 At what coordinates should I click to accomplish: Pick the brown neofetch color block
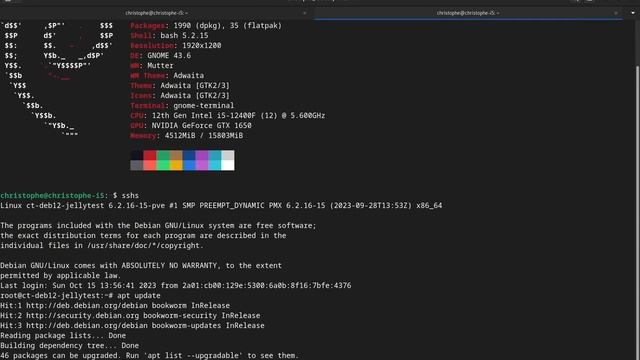click(x=176, y=155)
